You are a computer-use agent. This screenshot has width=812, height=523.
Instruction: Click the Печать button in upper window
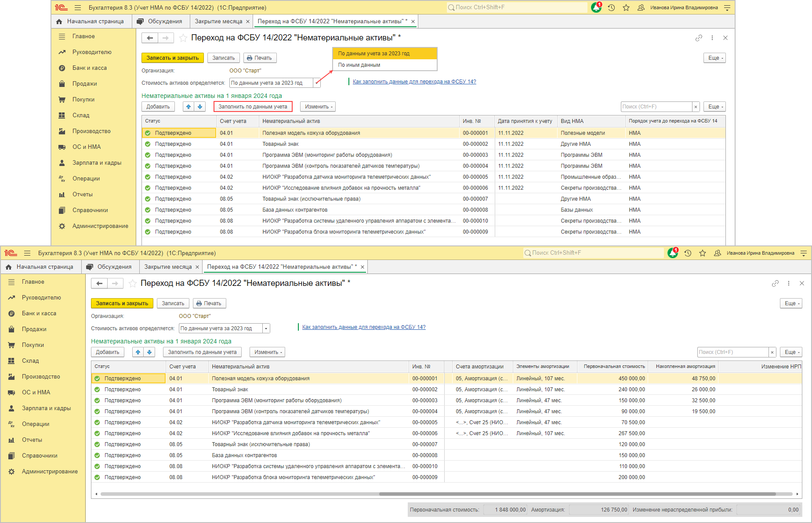[x=260, y=58]
